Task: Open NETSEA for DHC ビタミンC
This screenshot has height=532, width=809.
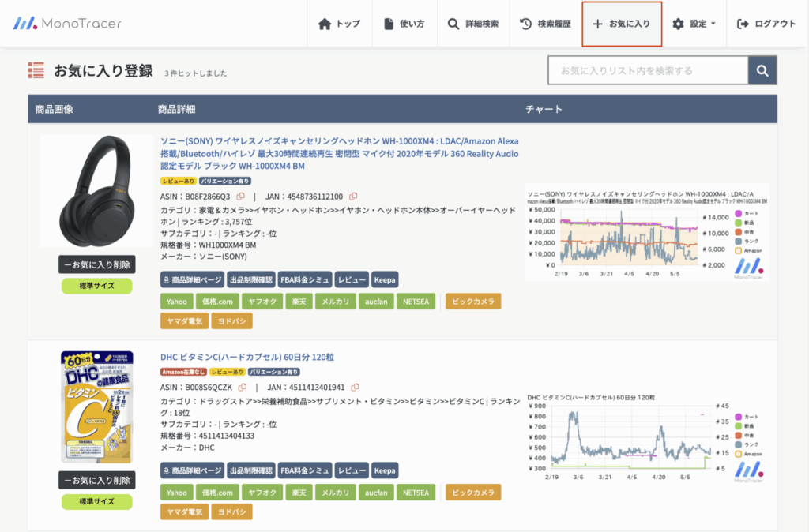Action: click(x=416, y=493)
